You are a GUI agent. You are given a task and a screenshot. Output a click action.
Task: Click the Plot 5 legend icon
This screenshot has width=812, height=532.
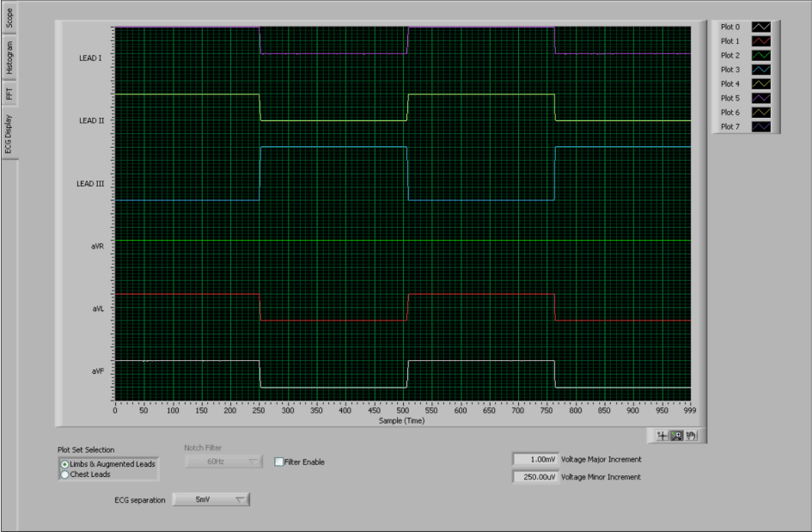point(760,97)
